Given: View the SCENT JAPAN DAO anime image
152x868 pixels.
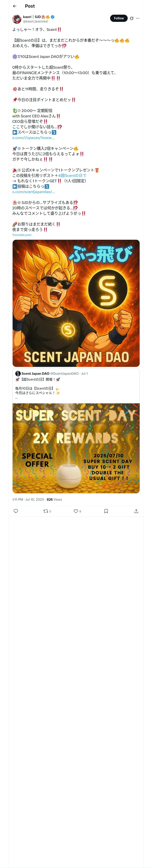Looking at the screenshot, I should 76,303.
